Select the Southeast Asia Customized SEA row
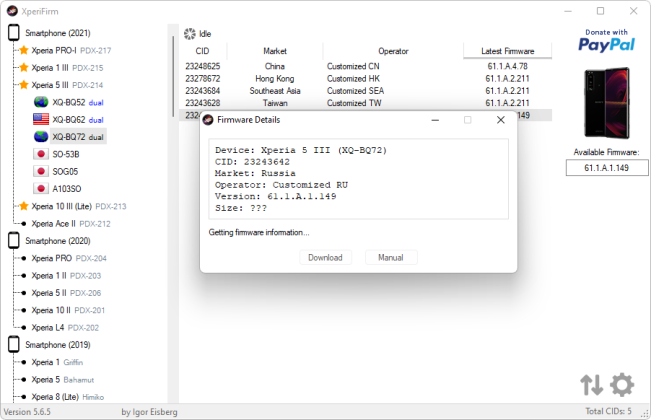This screenshot has height=420, width=651. point(366,90)
